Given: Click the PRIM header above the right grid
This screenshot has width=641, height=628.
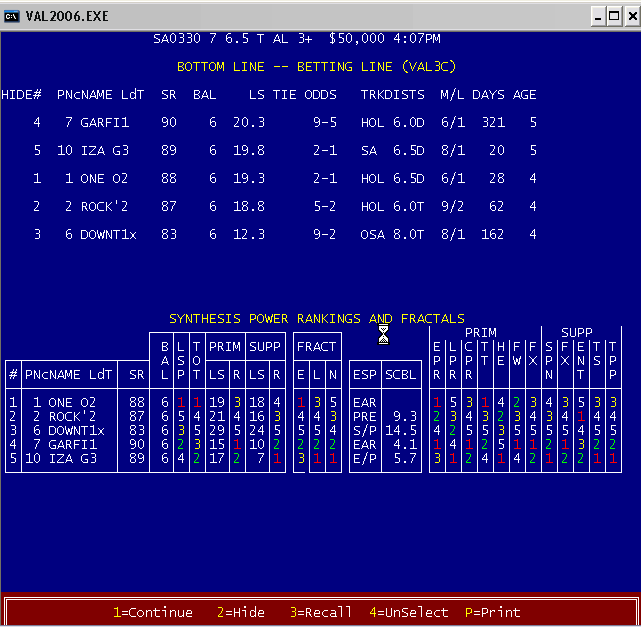Looking at the screenshot, I should 481,332.
